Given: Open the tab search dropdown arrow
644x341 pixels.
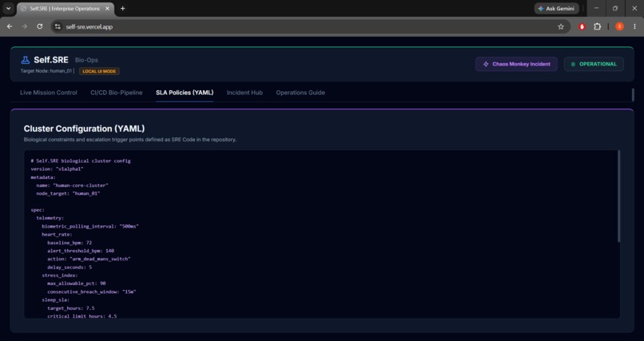Looking at the screenshot, I should 8,9.
